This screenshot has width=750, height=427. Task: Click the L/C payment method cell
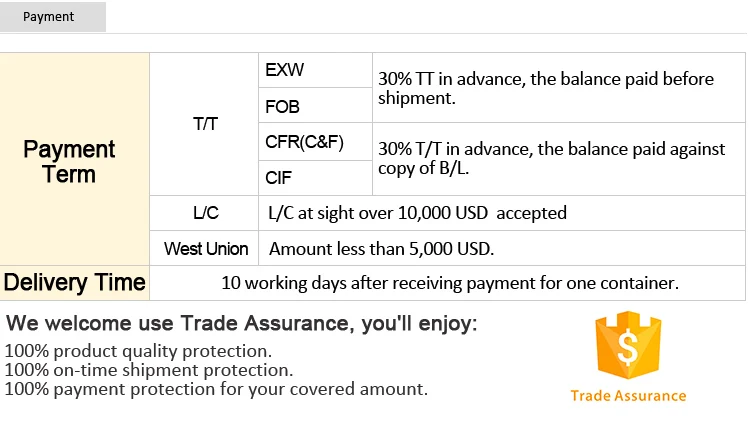pos(205,213)
